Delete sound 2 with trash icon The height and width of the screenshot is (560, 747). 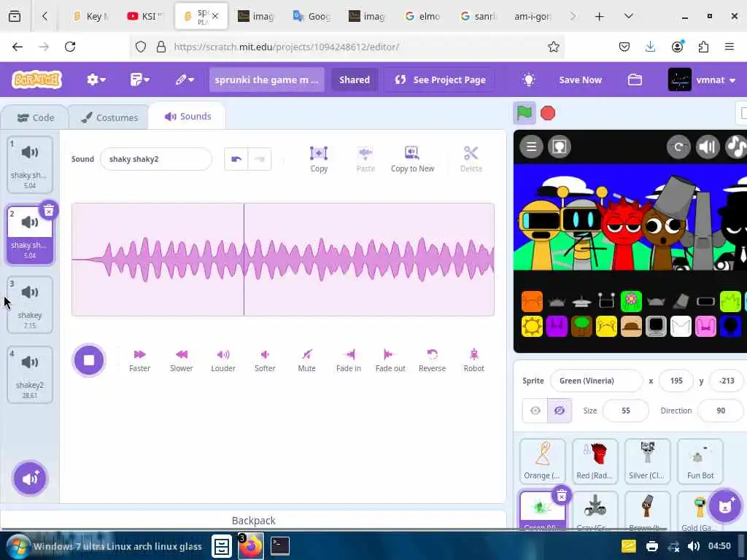(x=49, y=210)
